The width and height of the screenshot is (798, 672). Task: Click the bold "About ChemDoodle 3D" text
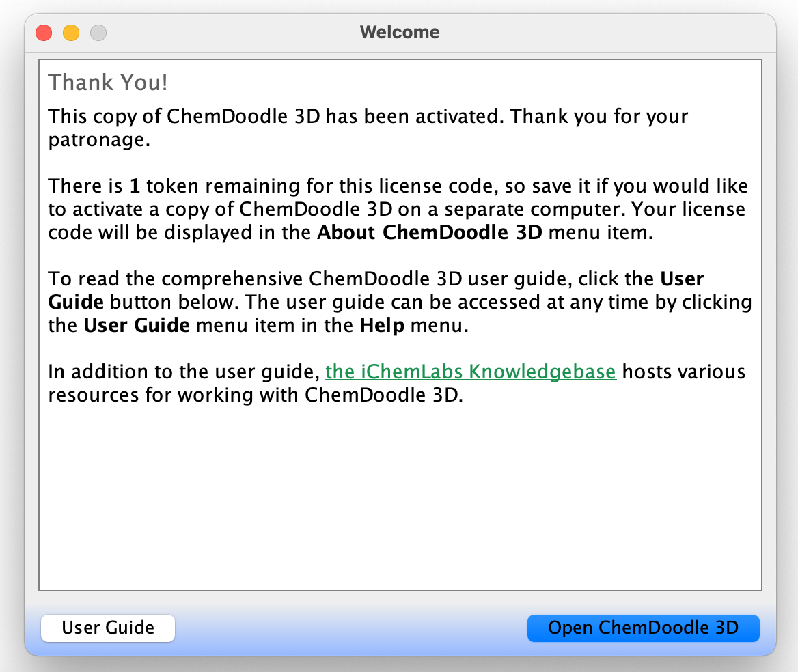tap(430, 233)
